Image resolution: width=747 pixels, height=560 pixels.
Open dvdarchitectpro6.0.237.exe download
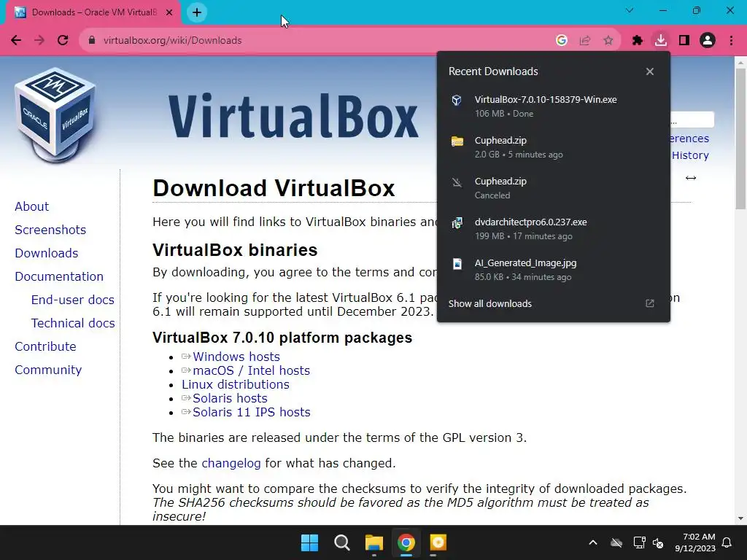coord(554,228)
